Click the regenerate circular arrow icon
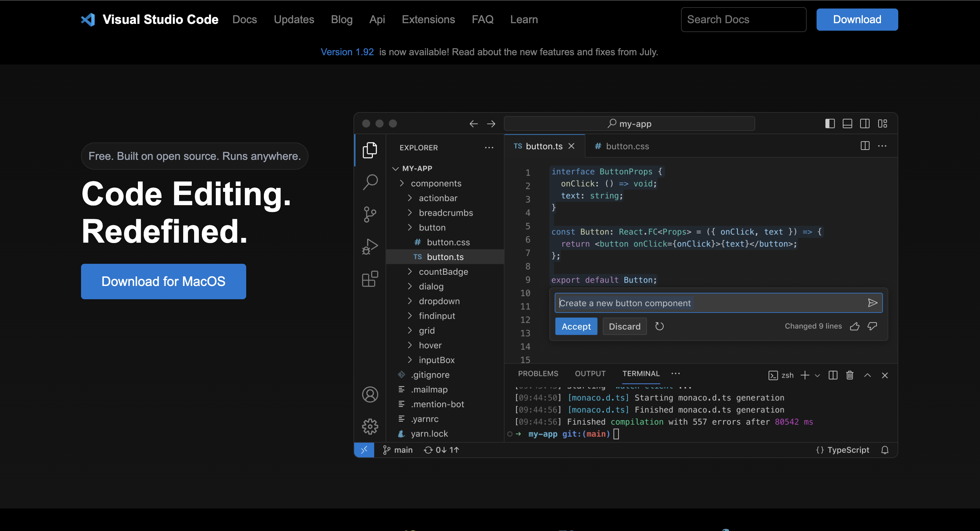The height and width of the screenshot is (531, 980). (x=659, y=326)
